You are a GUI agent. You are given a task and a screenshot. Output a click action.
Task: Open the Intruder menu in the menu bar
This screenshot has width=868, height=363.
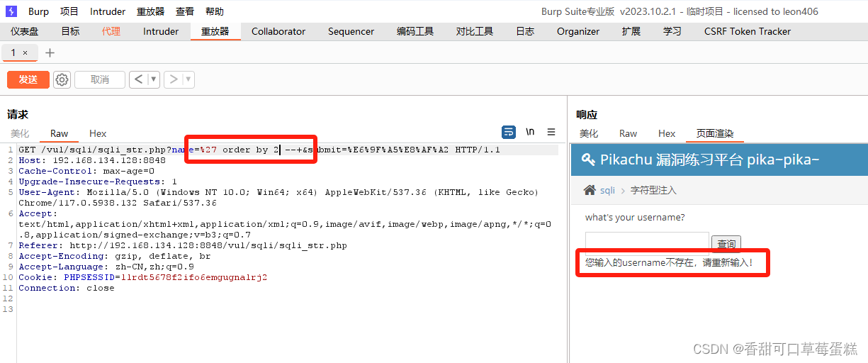108,11
